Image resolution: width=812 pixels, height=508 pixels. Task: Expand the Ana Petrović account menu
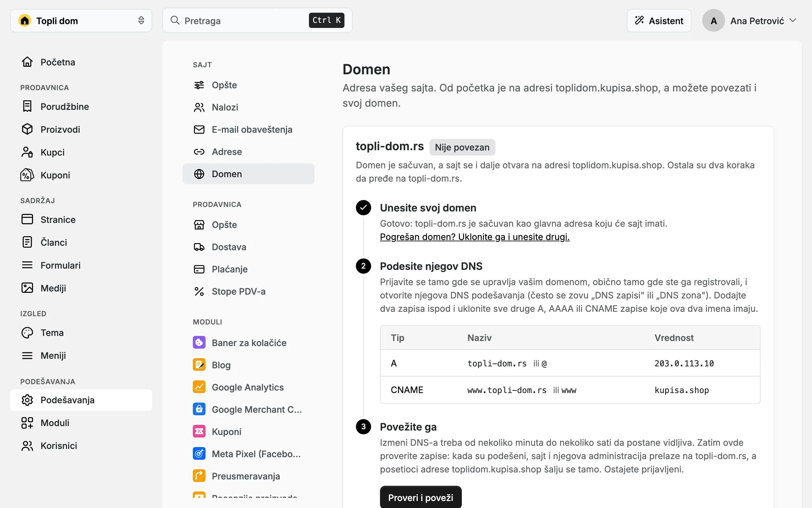[749, 21]
